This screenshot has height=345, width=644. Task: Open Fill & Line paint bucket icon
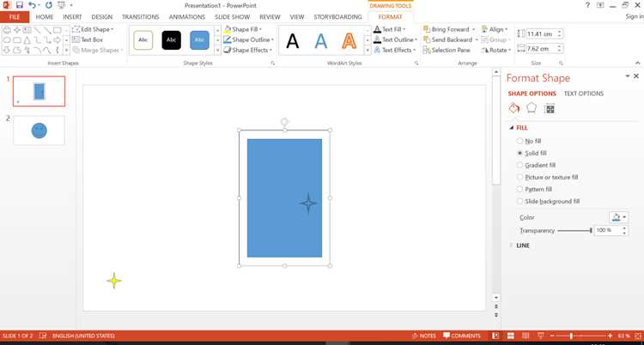click(514, 108)
